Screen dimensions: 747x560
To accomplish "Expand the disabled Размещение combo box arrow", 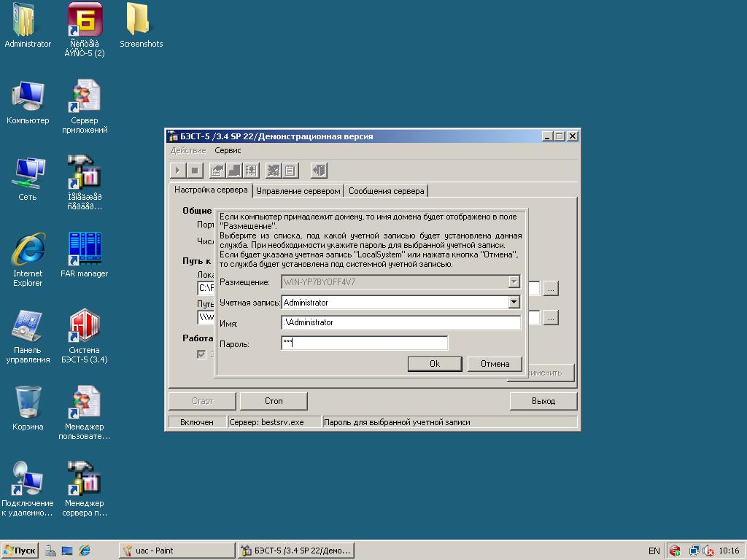I will (x=514, y=281).
